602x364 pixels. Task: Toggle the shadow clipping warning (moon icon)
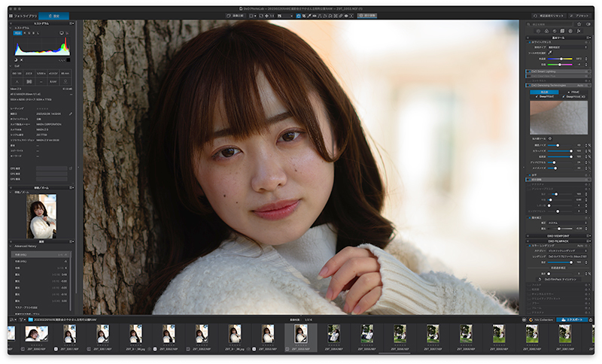(16, 60)
